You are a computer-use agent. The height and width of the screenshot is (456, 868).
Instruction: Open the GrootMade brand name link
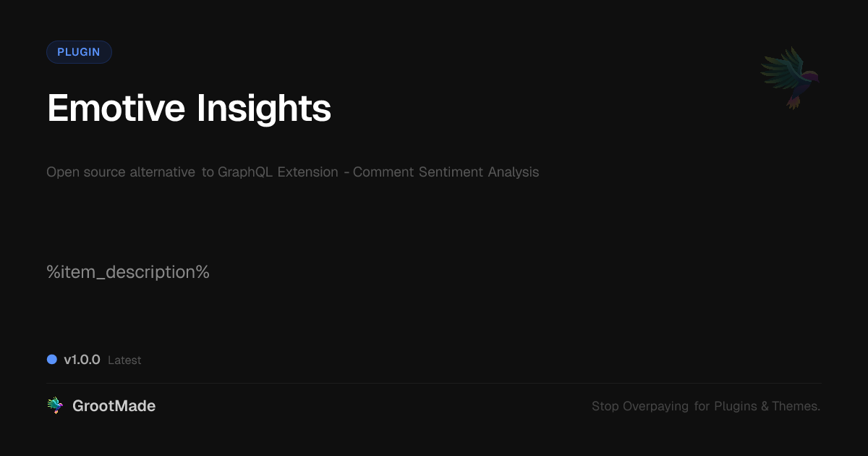click(x=114, y=406)
